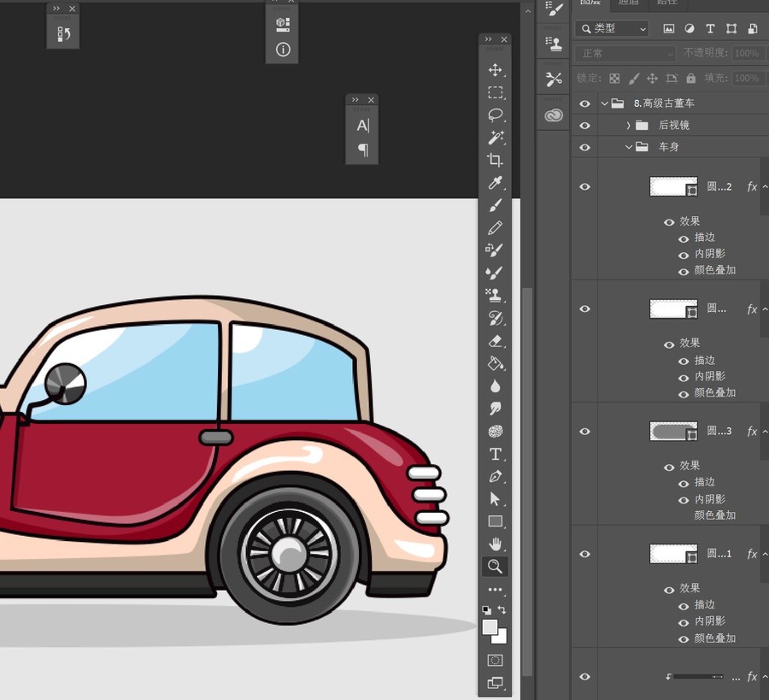Open the 正常 blend mode dropdown
Image resolution: width=769 pixels, height=700 pixels.
click(x=625, y=53)
